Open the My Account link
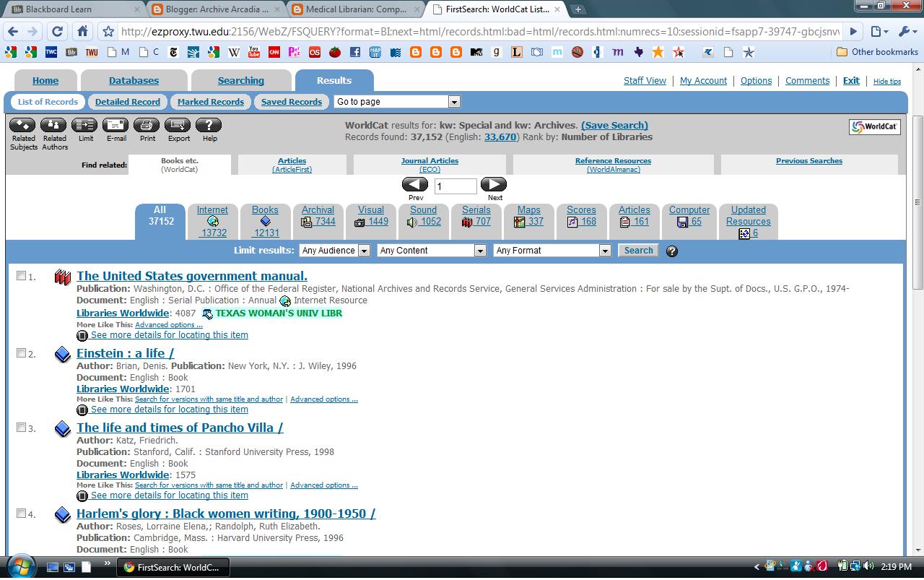924x580 pixels. 703,81
